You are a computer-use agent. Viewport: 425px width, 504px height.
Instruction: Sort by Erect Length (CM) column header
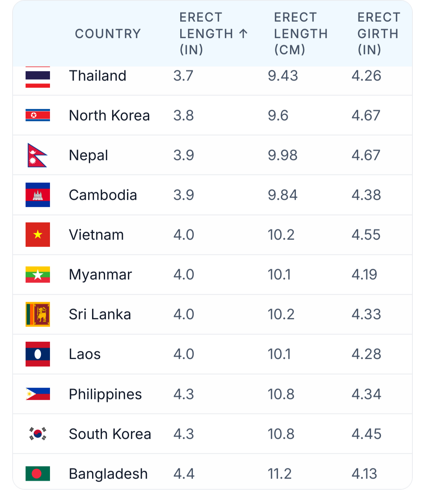click(301, 33)
